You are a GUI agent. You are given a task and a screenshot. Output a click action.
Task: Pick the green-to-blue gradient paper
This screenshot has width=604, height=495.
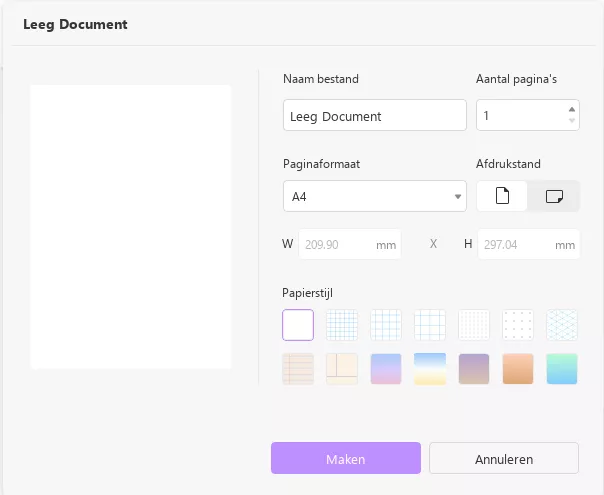(562, 369)
